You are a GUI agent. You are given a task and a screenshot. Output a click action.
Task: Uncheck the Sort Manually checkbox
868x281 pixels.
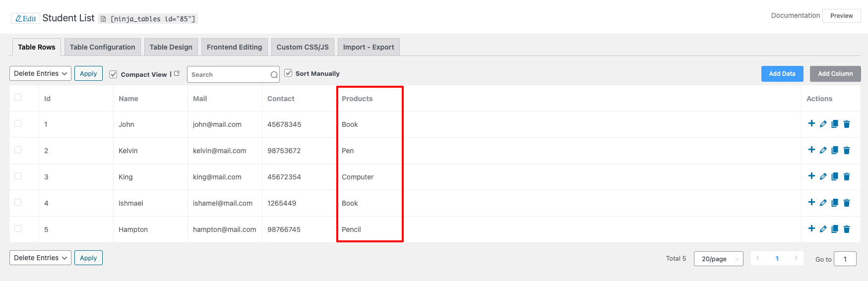pos(288,73)
